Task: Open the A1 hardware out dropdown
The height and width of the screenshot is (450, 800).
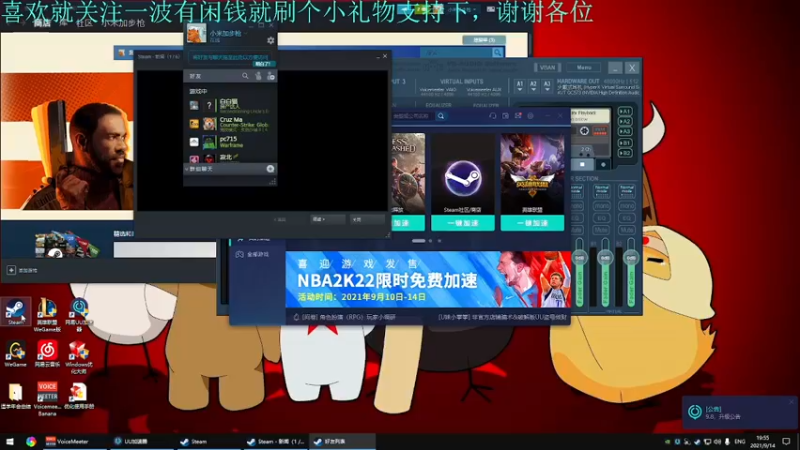Action: pos(519,85)
